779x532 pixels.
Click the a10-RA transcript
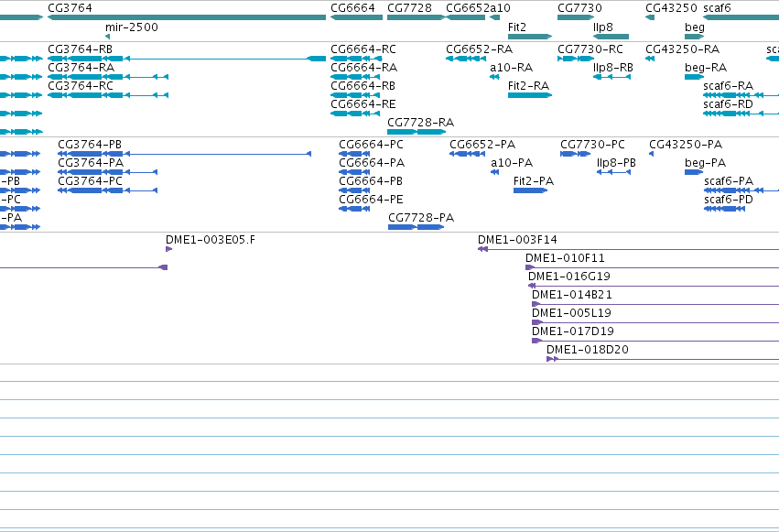494,77
